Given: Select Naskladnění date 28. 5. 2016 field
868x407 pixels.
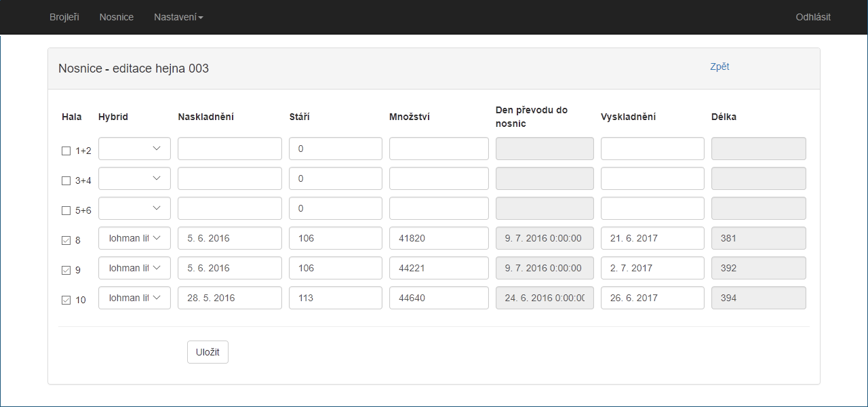Looking at the screenshot, I should (230, 298).
